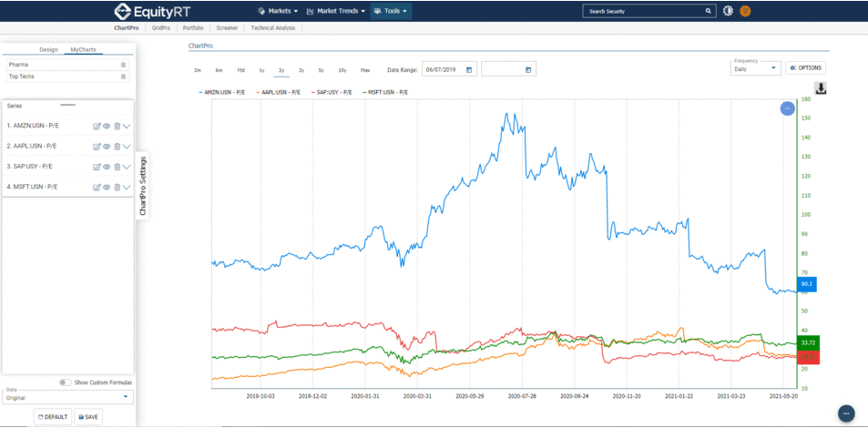This screenshot has height=428, width=868.
Task: Select the Ytd time range
Action: point(240,70)
